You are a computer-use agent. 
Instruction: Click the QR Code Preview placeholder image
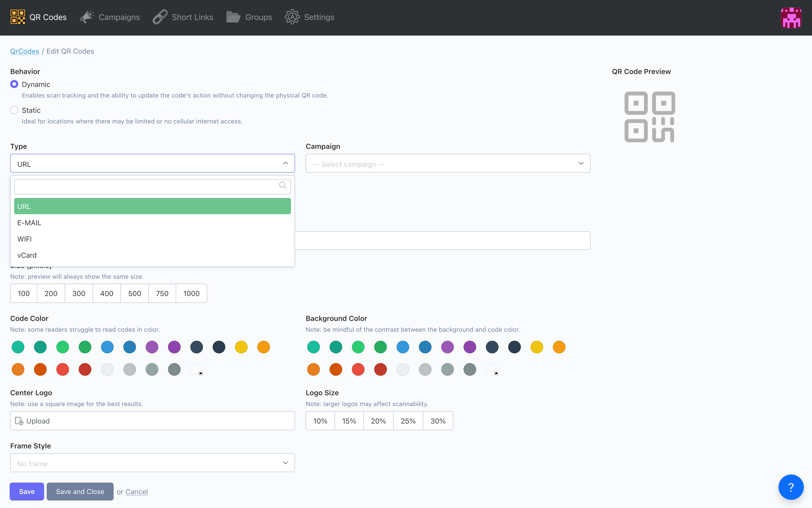pos(650,117)
